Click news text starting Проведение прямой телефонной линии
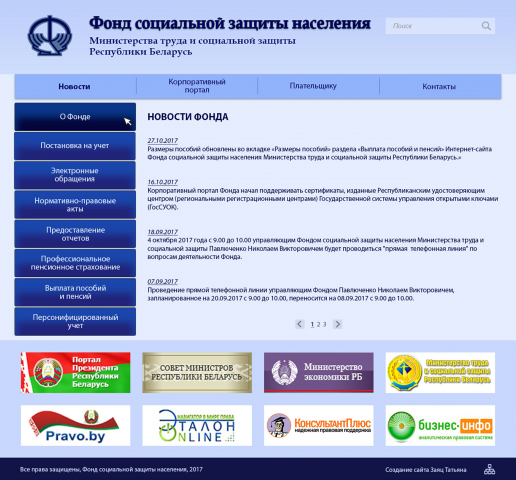516x480 pixels. 301,294
